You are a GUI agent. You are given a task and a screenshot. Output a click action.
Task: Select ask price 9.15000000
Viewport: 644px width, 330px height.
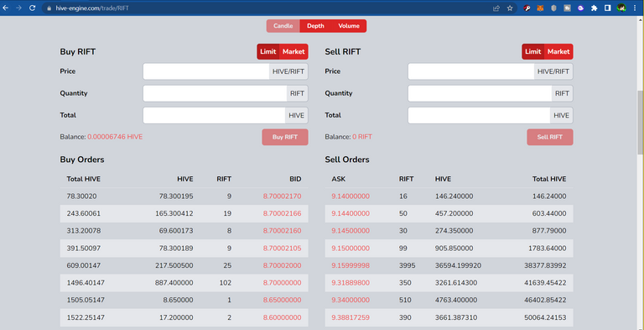(x=351, y=249)
